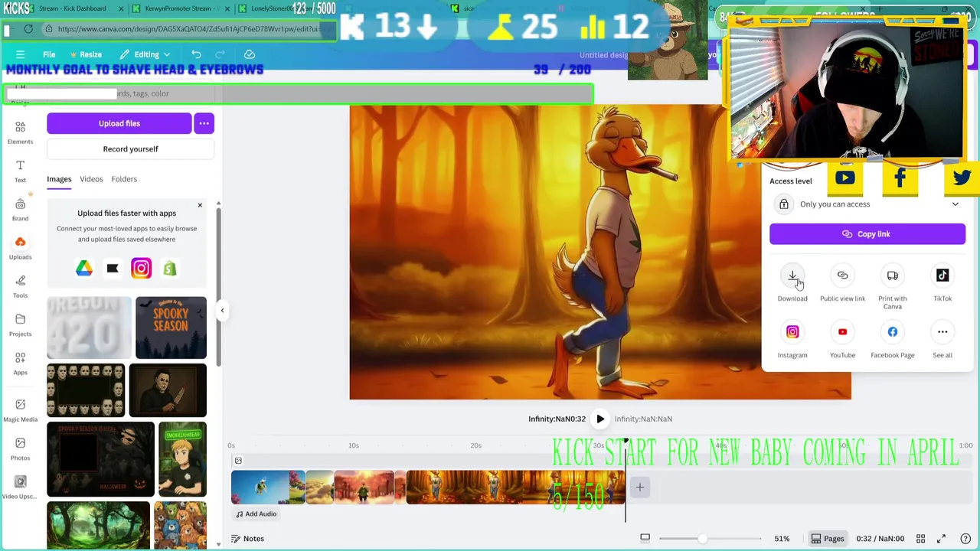Image resolution: width=980 pixels, height=551 pixels.
Task: Click the Undo arrow in the top bar
Action: tap(196, 54)
